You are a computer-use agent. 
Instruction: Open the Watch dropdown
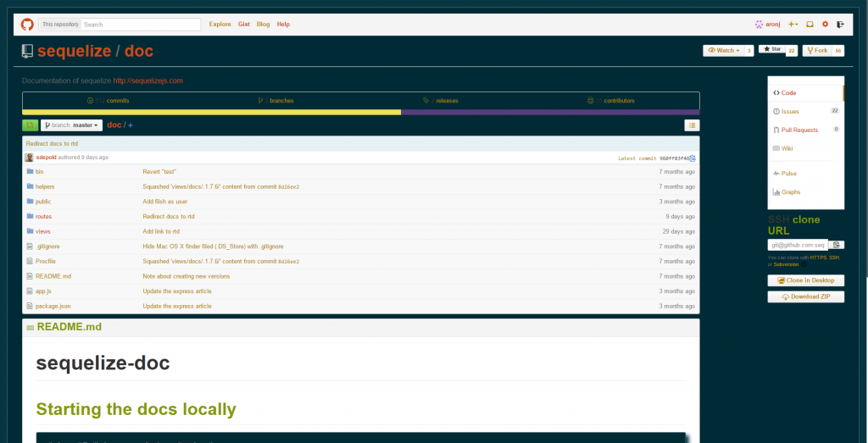click(724, 50)
